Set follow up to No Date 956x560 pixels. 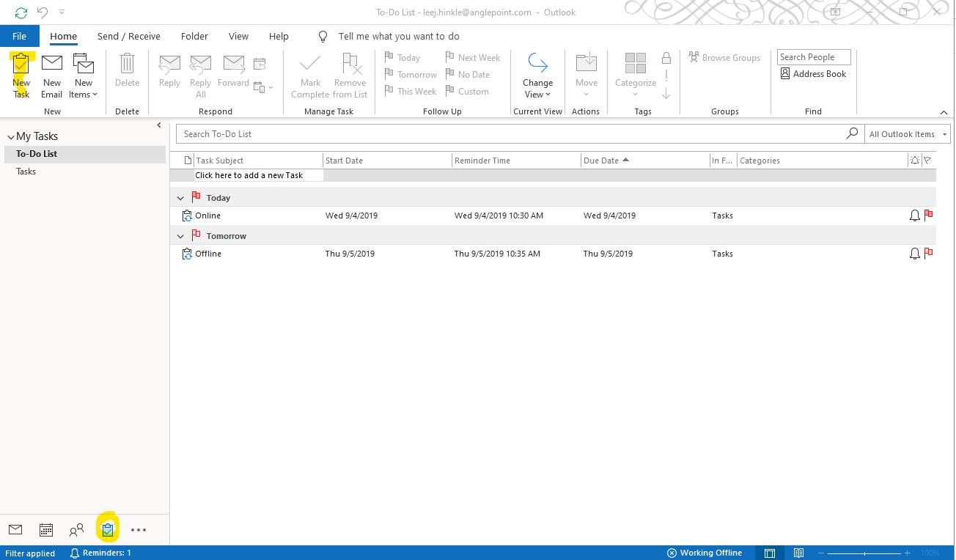[x=468, y=75]
